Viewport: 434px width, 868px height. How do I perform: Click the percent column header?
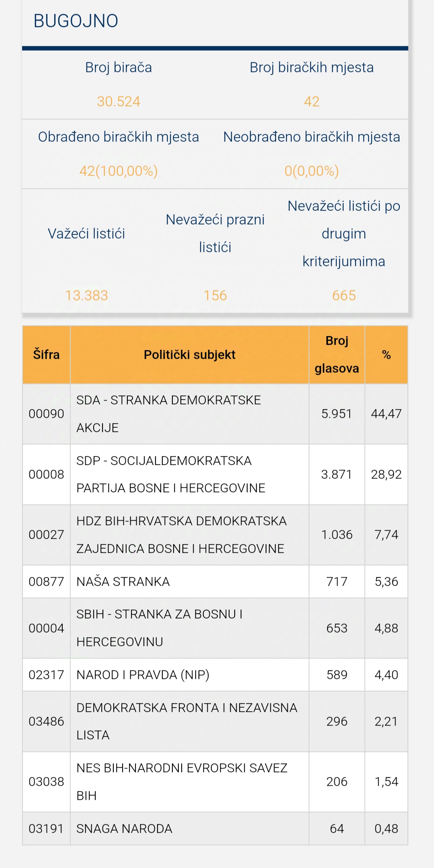(x=386, y=355)
